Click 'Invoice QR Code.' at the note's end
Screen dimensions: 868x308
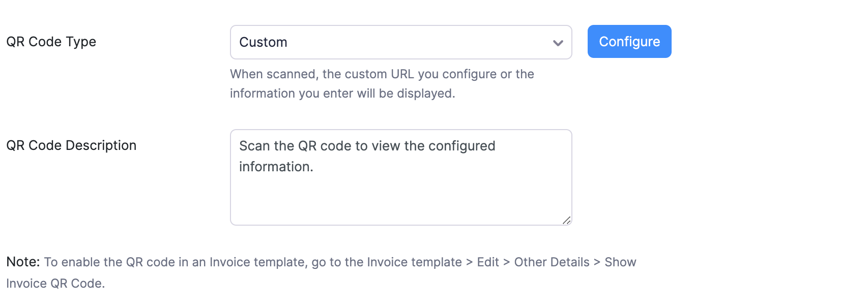pos(55,284)
